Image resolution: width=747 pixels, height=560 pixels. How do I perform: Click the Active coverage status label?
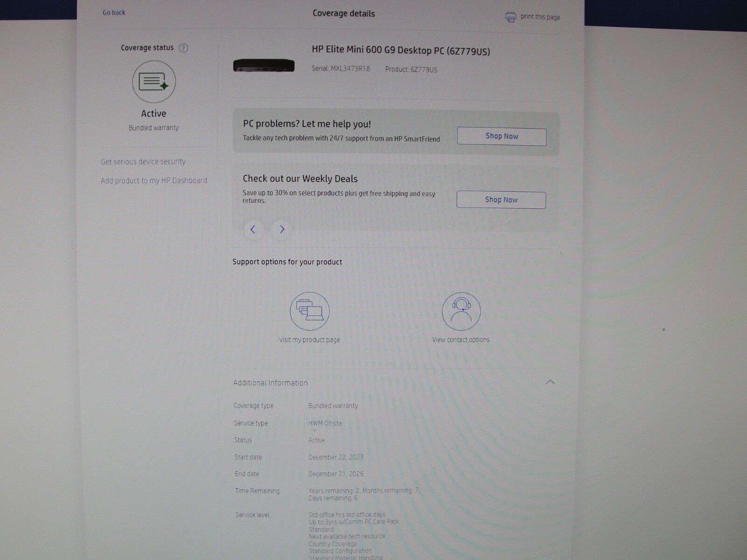coord(154,114)
